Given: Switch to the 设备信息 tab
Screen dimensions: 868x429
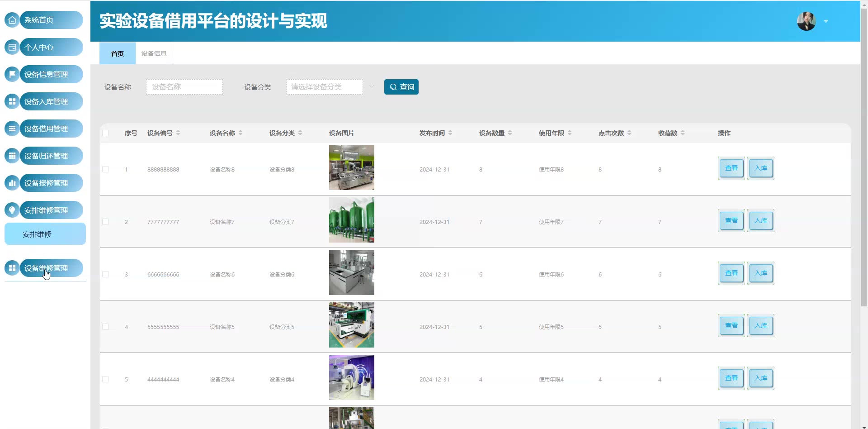Looking at the screenshot, I should pos(154,53).
